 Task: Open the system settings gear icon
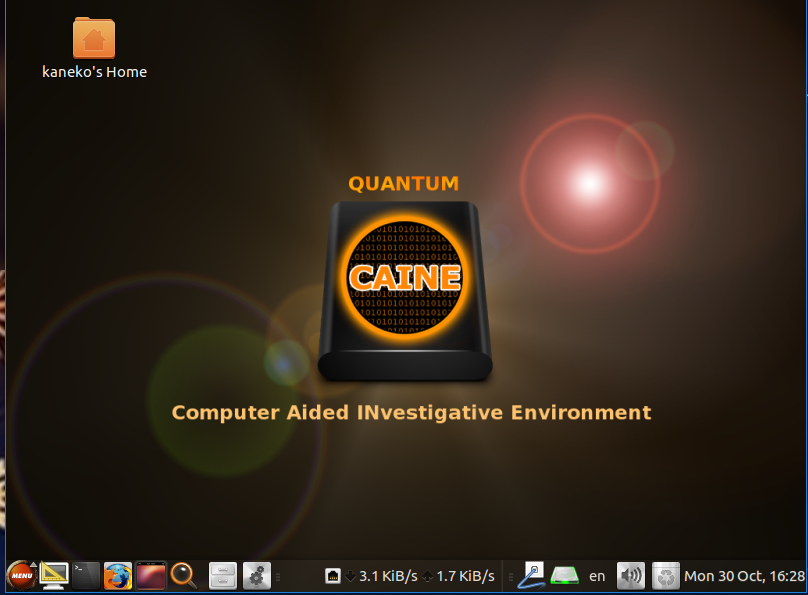257,576
